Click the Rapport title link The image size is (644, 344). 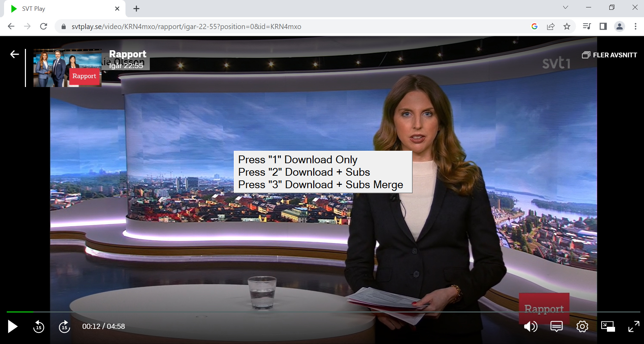128,54
